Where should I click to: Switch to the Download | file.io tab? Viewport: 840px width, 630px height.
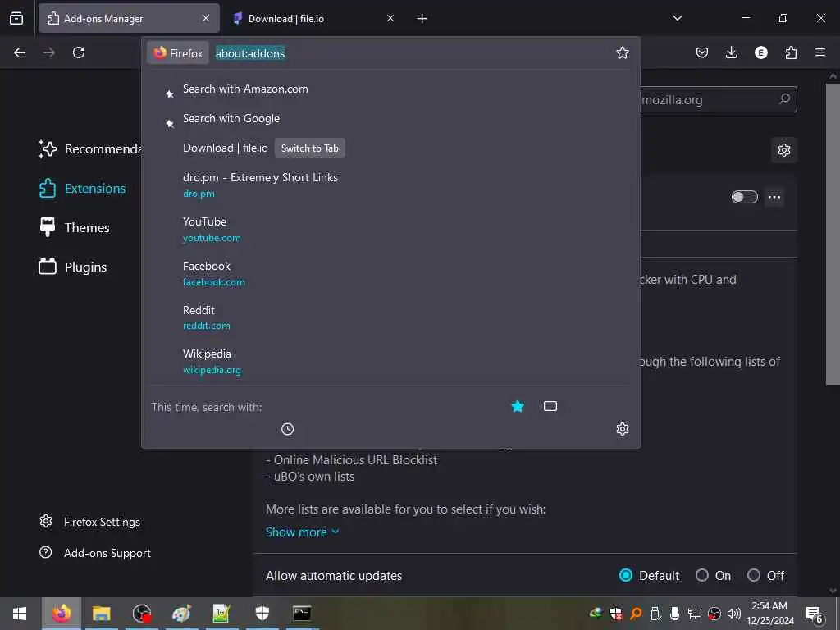(x=313, y=19)
